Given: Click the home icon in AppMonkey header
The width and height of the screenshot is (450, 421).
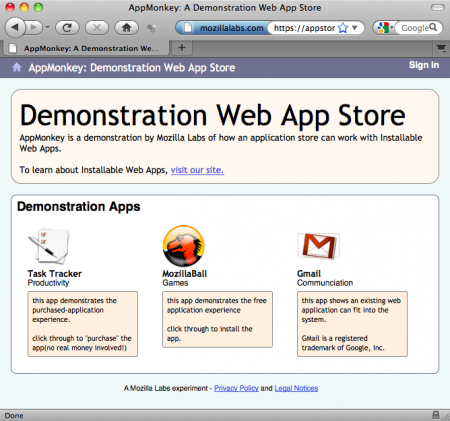Looking at the screenshot, I should click(x=17, y=67).
